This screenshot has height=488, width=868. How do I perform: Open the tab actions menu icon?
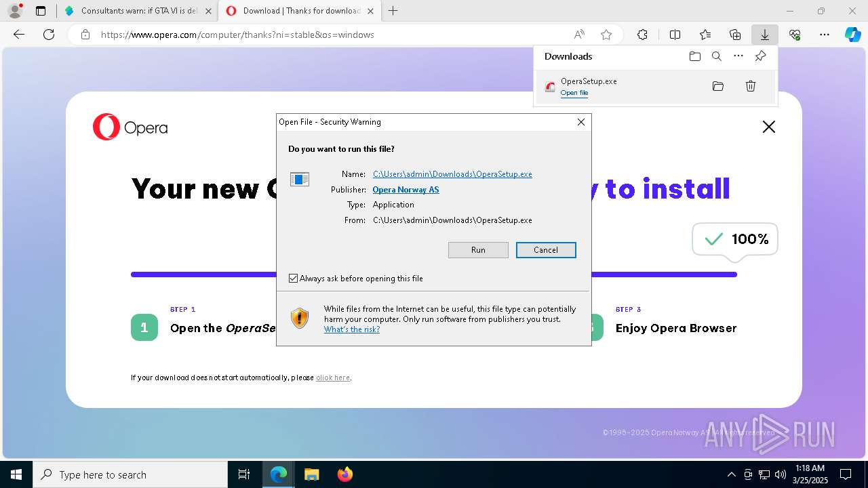[x=41, y=11]
